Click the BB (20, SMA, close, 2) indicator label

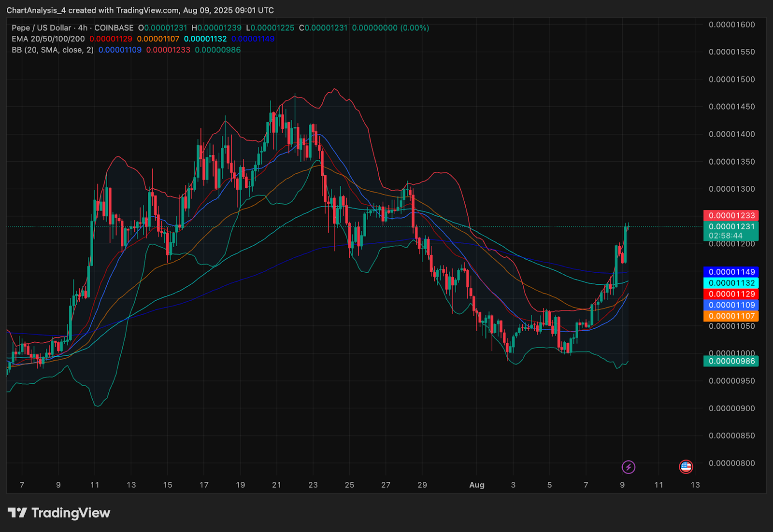pos(53,50)
